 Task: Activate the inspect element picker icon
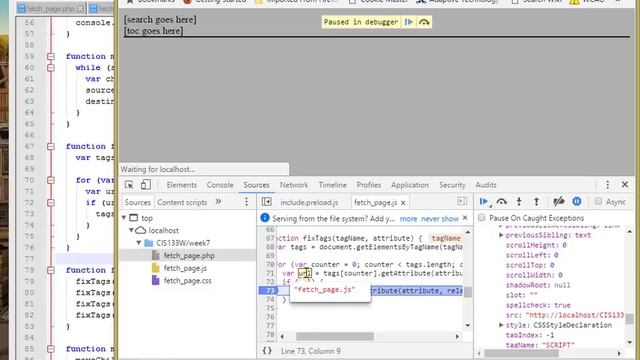[129, 185]
